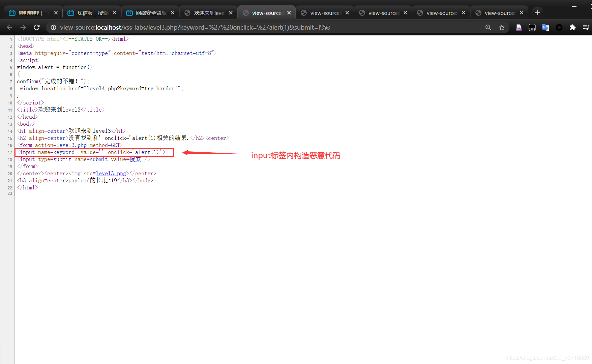Click the meta http-equiv content-type line

pyautogui.click(x=117, y=53)
